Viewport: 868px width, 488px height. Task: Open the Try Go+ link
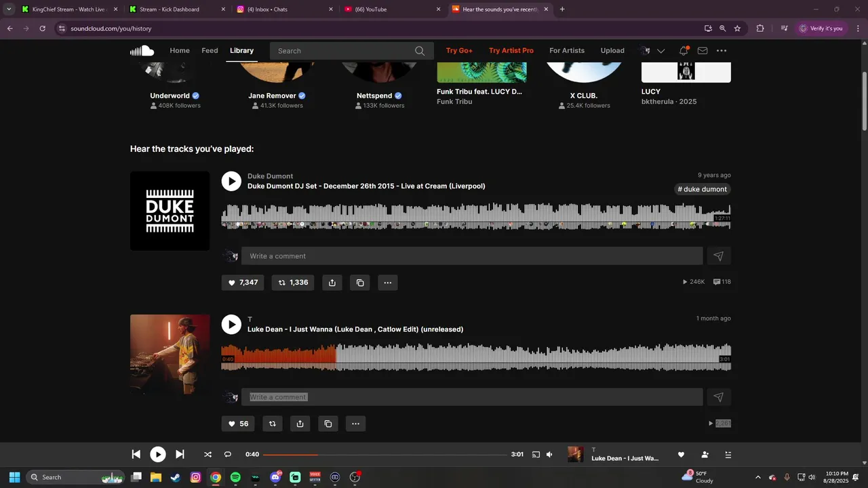pos(459,51)
